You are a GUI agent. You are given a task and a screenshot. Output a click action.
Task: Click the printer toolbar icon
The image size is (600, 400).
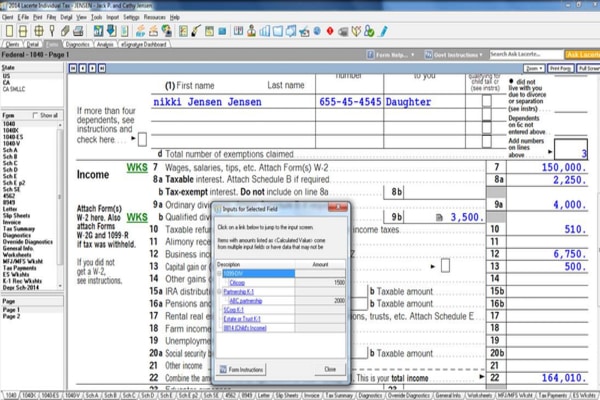(78, 31)
